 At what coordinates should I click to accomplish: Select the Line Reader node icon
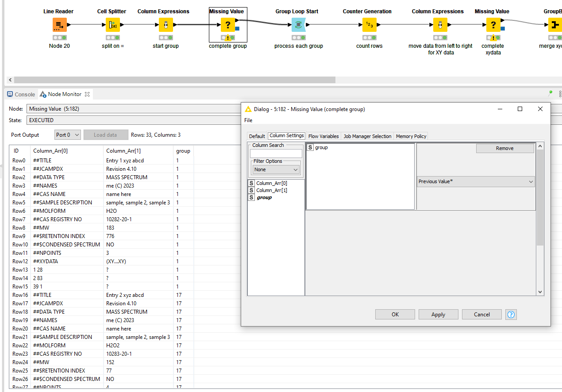[59, 25]
